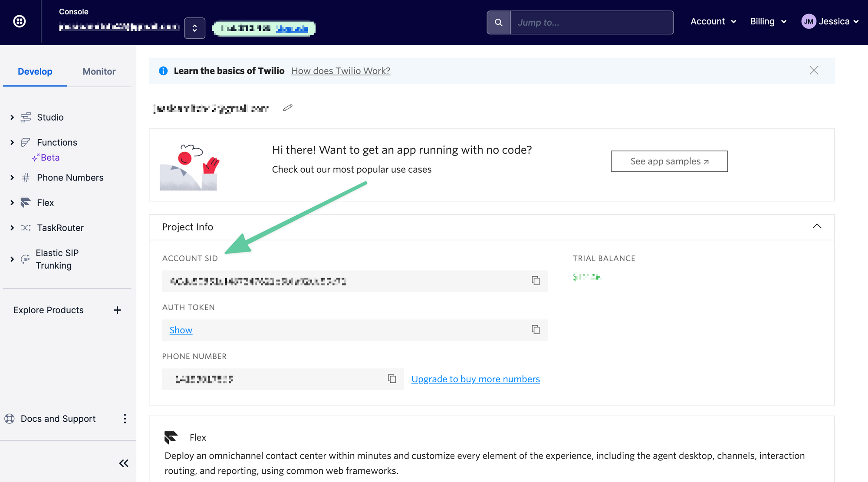
Task: Click the TaskRouter shuffle icon
Action: (x=26, y=228)
